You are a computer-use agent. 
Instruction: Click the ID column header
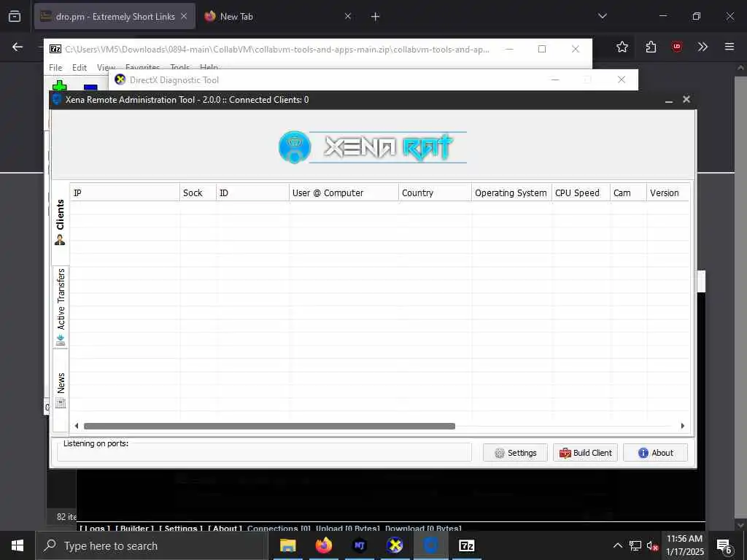tap(252, 192)
